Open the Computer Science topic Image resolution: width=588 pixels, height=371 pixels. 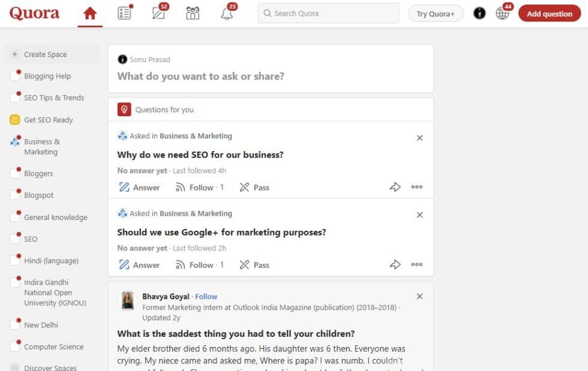click(53, 347)
